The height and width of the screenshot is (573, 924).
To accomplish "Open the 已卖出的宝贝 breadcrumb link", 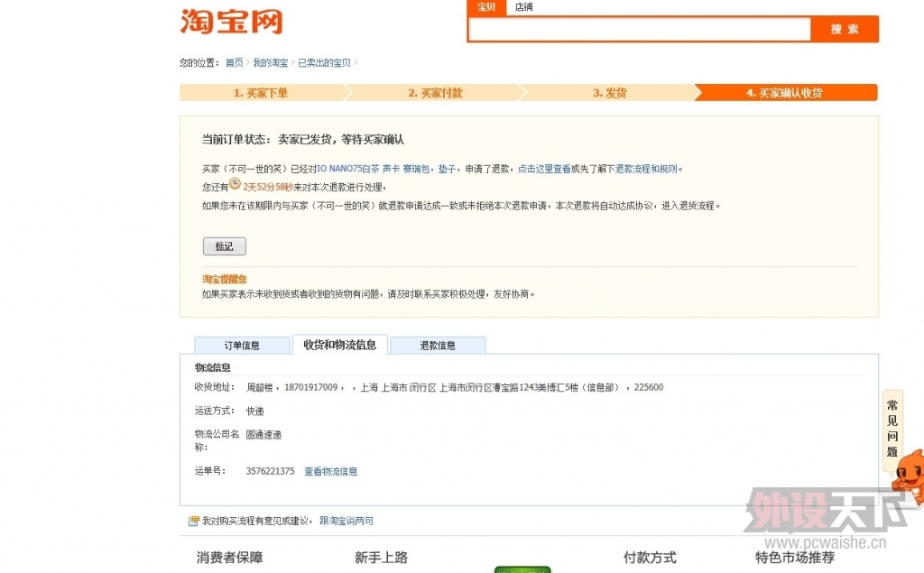I will (324, 62).
